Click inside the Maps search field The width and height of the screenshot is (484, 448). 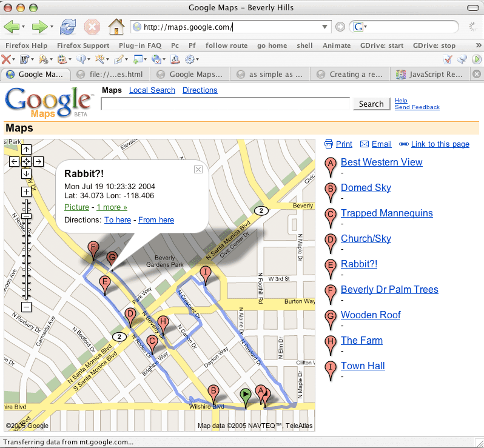pyautogui.click(x=226, y=104)
